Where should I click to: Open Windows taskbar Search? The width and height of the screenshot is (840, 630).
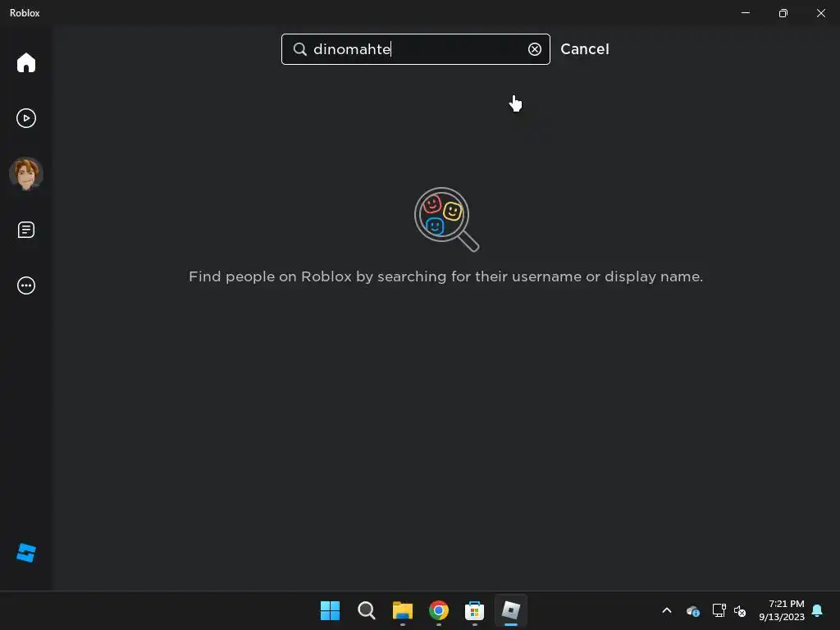click(x=367, y=610)
